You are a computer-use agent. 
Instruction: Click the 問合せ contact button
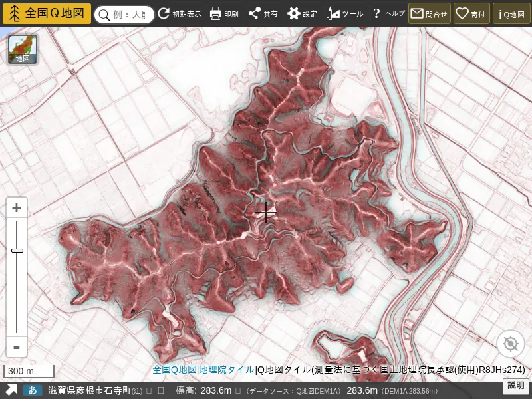pos(430,13)
